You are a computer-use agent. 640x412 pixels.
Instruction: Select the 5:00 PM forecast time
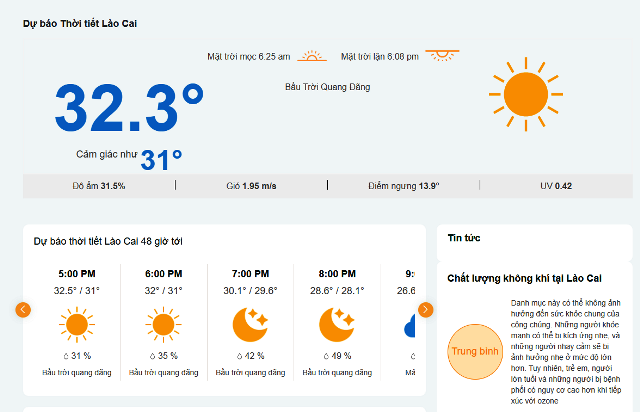coord(76,273)
